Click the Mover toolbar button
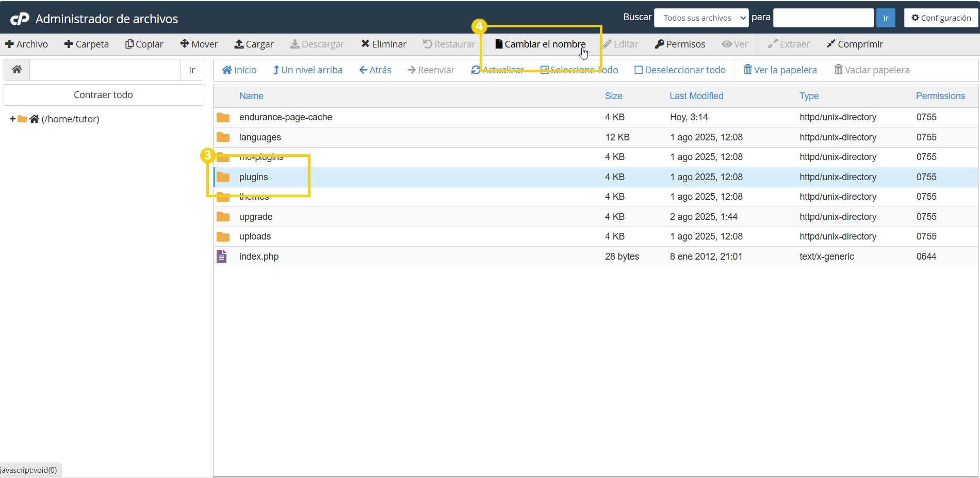The image size is (980, 478). tap(199, 44)
